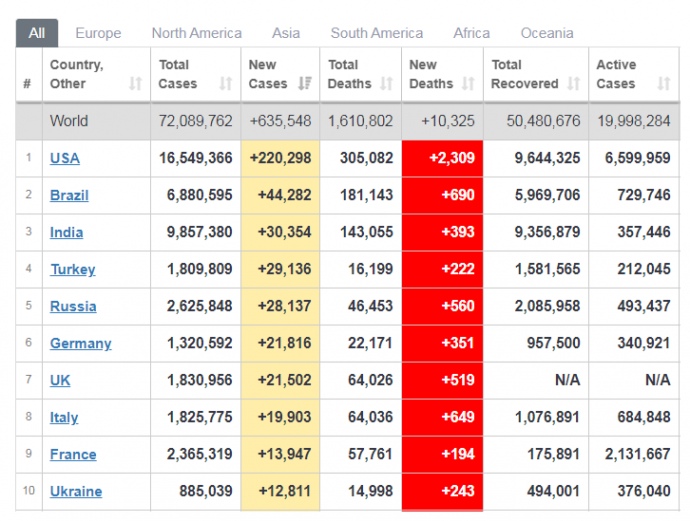Sort by Total Deaths using arrow icon
The width and height of the screenshot is (690, 521).
pos(386,84)
